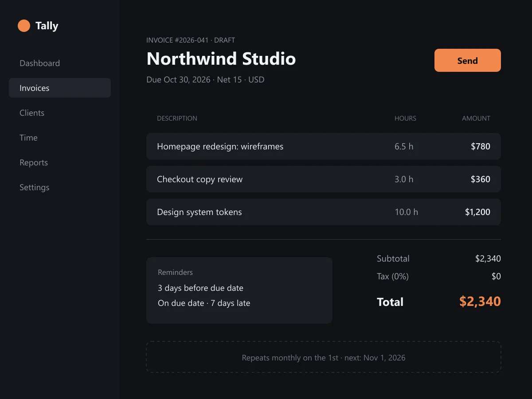Click the 3.0 h hours value
532x399 pixels.
pyautogui.click(x=404, y=179)
